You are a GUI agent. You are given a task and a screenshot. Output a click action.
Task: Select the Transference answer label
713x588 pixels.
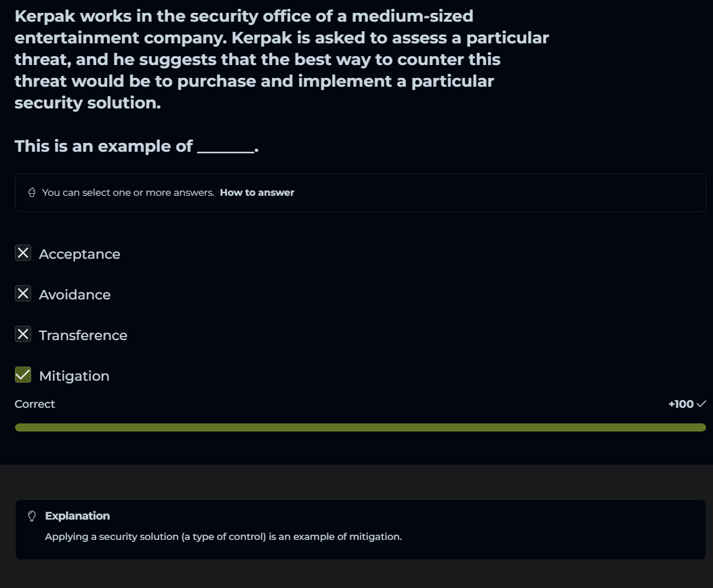83,336
